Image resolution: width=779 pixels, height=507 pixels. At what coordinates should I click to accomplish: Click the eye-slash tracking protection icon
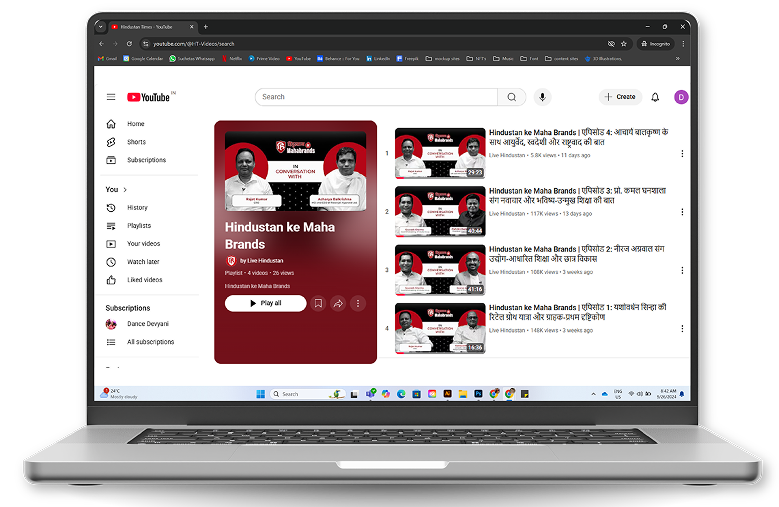(611, 44)
